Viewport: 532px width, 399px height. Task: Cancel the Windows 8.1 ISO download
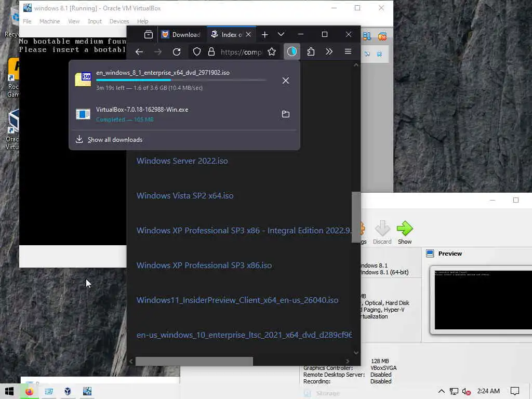(286, 81)
